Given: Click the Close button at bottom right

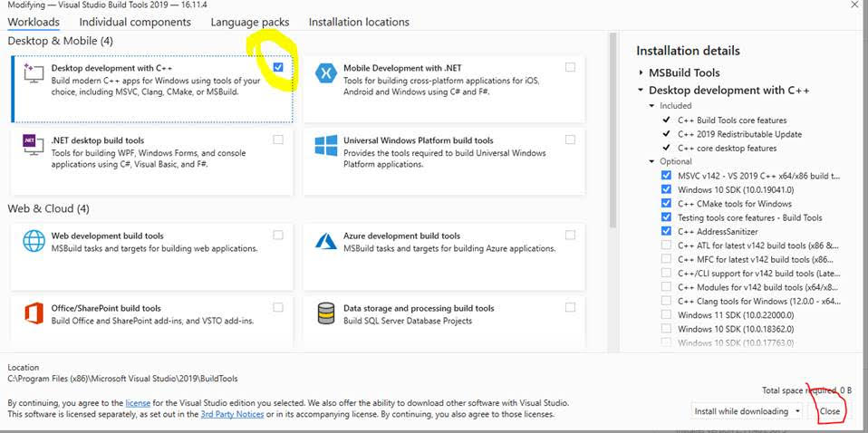Looking at the screenshot, I should click(x=830, y=411).
